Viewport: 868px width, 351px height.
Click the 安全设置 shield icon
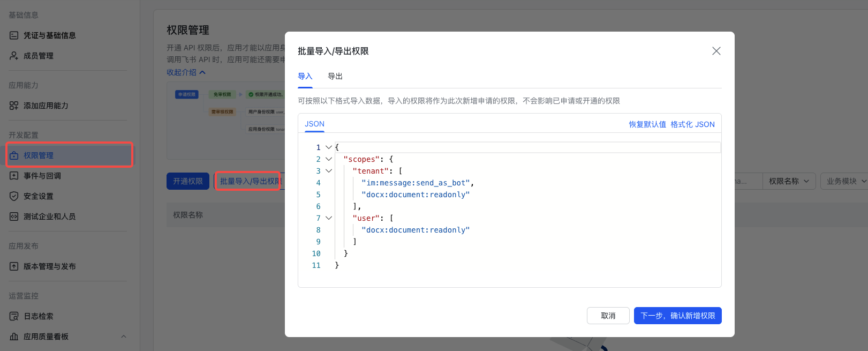(14, 196)
